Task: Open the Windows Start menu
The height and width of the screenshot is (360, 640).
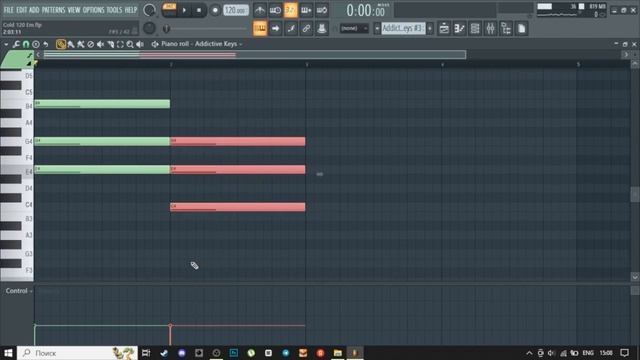Action: click(8, 353)
